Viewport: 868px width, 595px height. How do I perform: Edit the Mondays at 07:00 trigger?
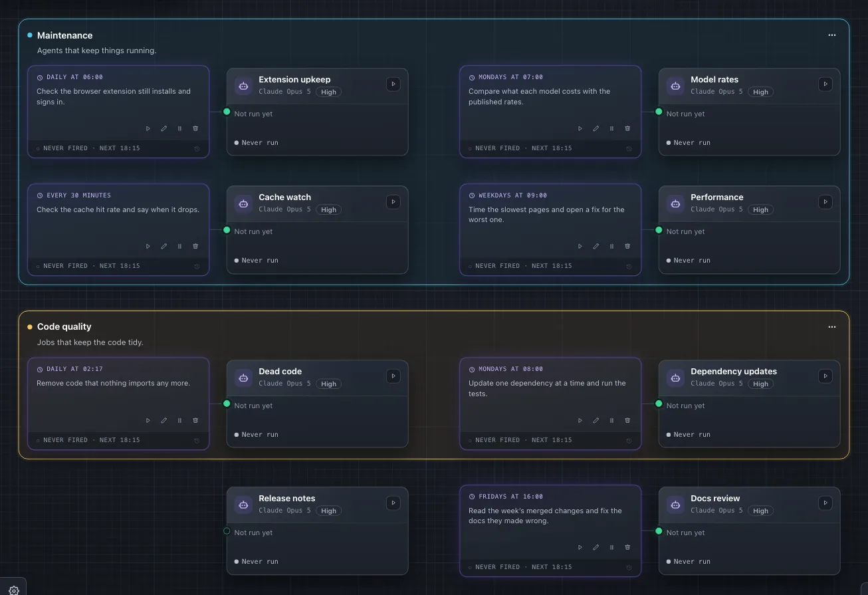pyautogui.click(x=596, y=128)
